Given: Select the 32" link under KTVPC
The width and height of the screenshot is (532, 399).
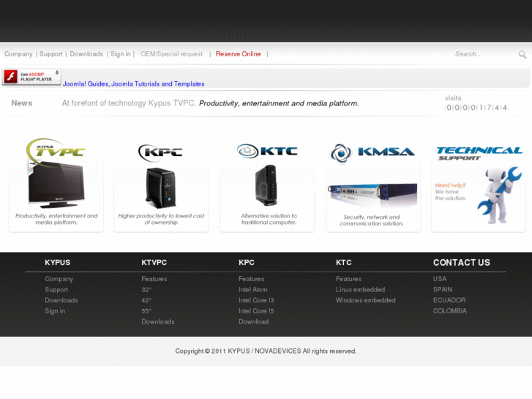Looking at the screenshot, I should tap(146, 290).
